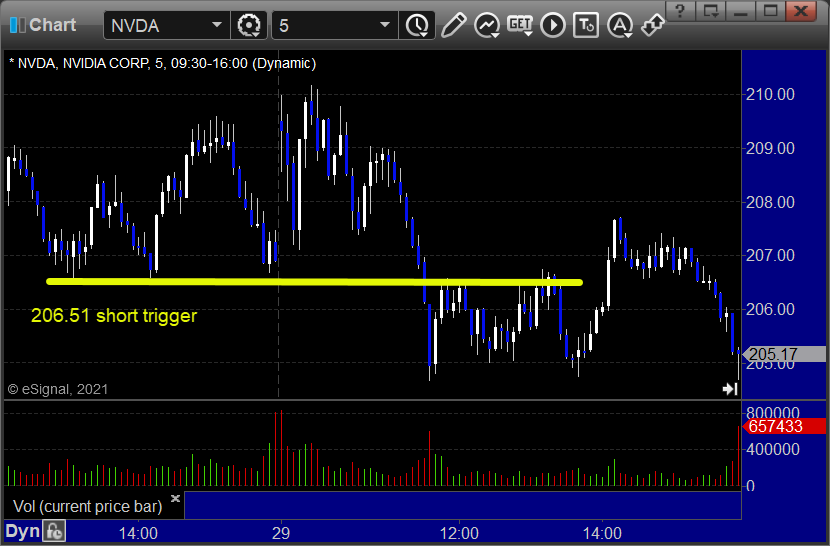Click the Dyn time axis label
The height and width of the screenshot is (546, 830).
(x=22, y=531)
